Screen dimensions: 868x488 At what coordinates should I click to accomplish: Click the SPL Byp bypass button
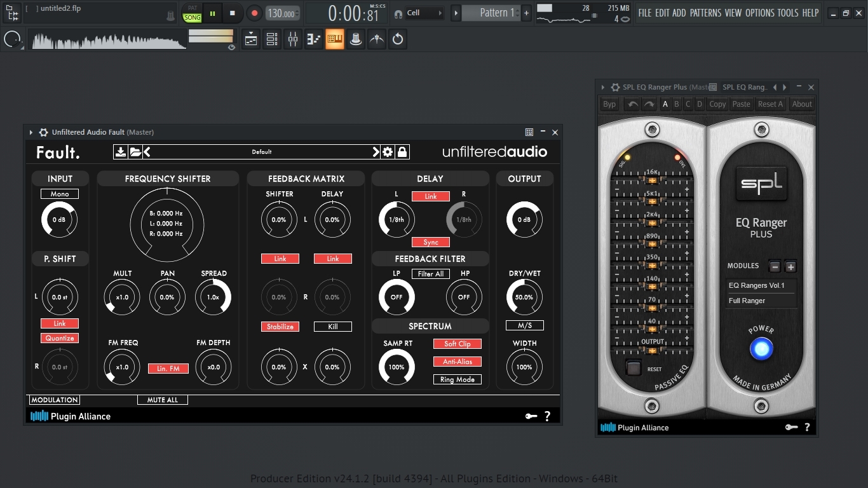point(609,104)
